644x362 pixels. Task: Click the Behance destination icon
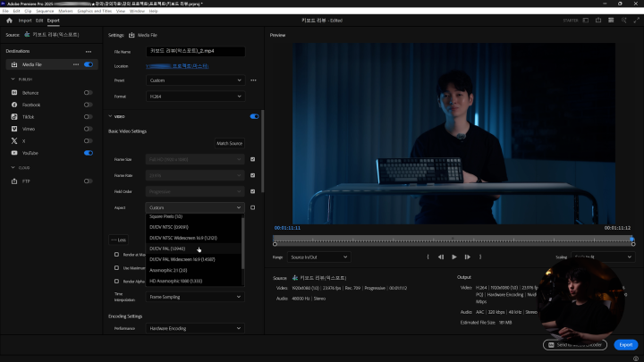pos(13,92)
